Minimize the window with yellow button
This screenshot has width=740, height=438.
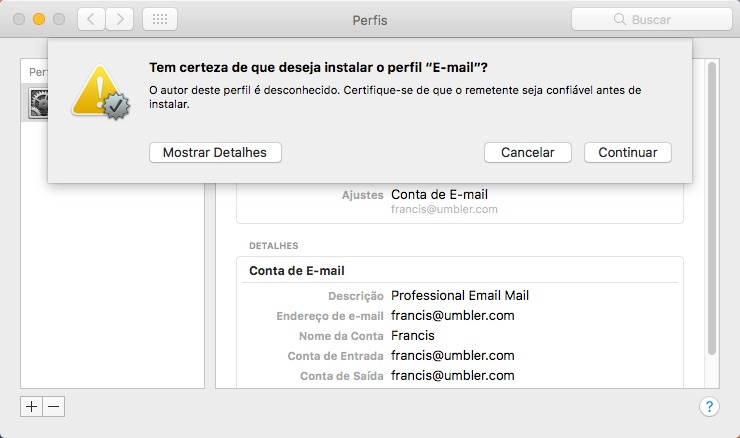[39, 19]
